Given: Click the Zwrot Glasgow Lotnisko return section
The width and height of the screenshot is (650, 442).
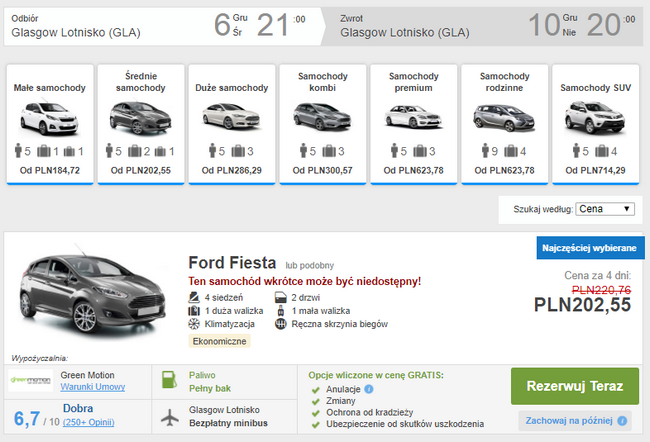Looking at the screenshot, I should [x=483, y=26].
